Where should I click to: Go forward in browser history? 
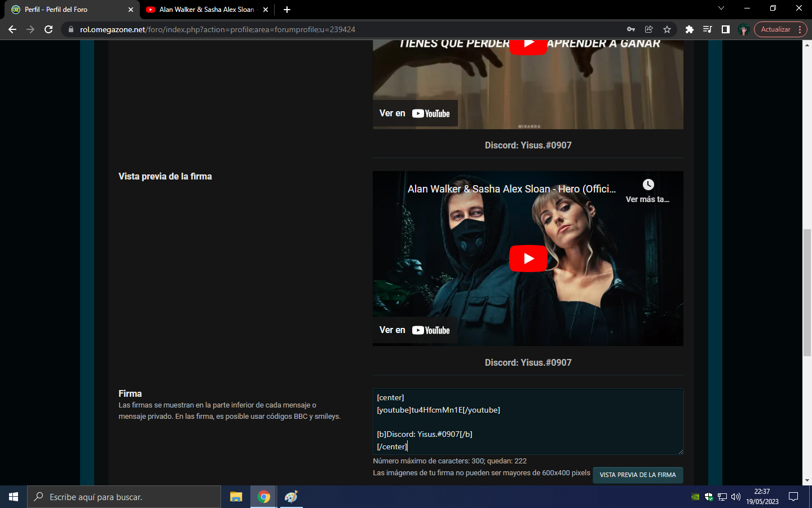pos(30,29)
